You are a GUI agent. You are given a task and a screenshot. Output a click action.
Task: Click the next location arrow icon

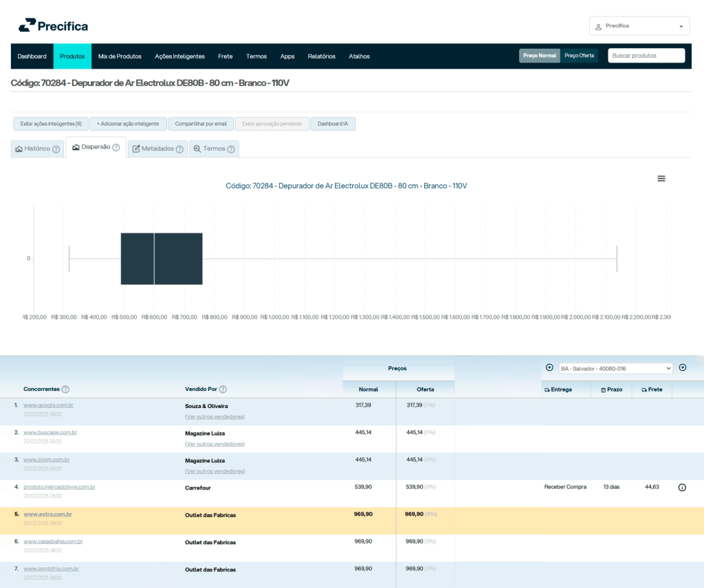click(x=682, y=367)
